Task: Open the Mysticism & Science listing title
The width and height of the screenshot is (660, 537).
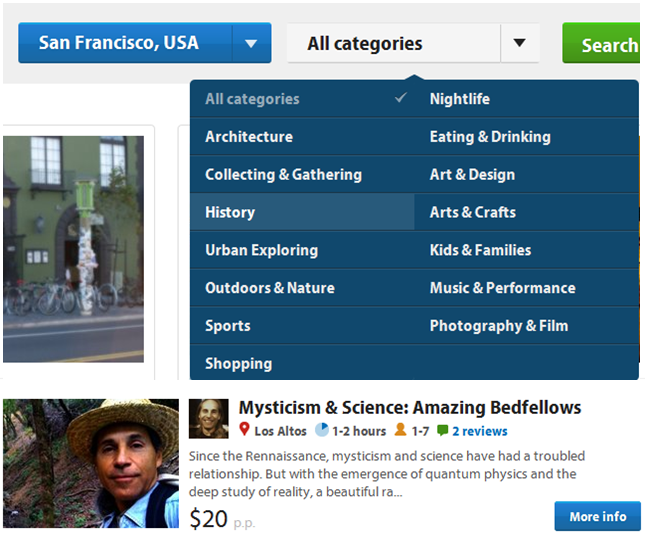Action: tap(409, 408)
